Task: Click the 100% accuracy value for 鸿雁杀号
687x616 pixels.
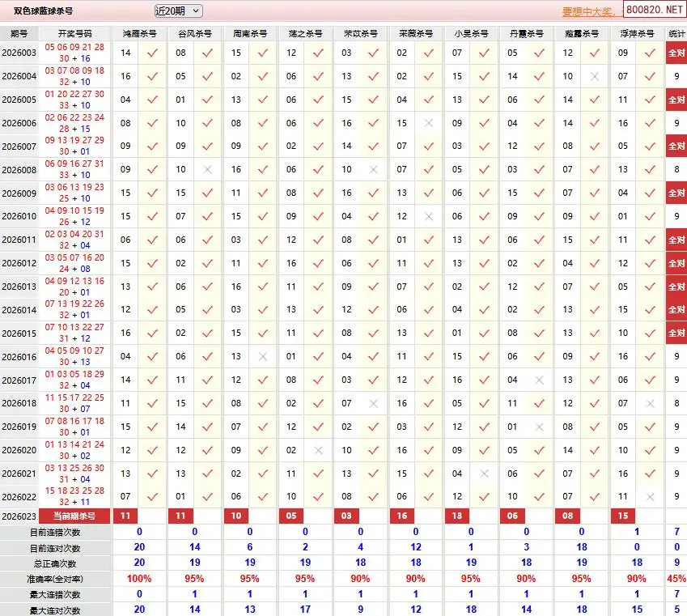Action: tap(139, 579)
